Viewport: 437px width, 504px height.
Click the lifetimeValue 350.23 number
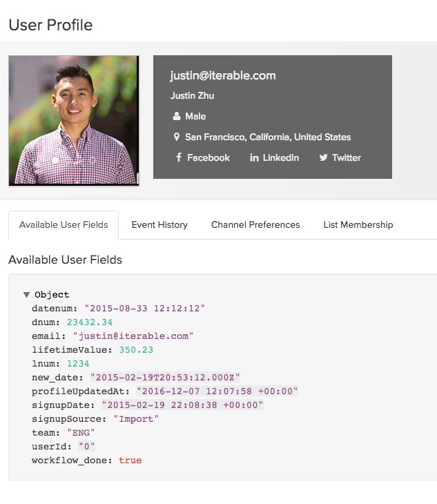pos(136,350)
